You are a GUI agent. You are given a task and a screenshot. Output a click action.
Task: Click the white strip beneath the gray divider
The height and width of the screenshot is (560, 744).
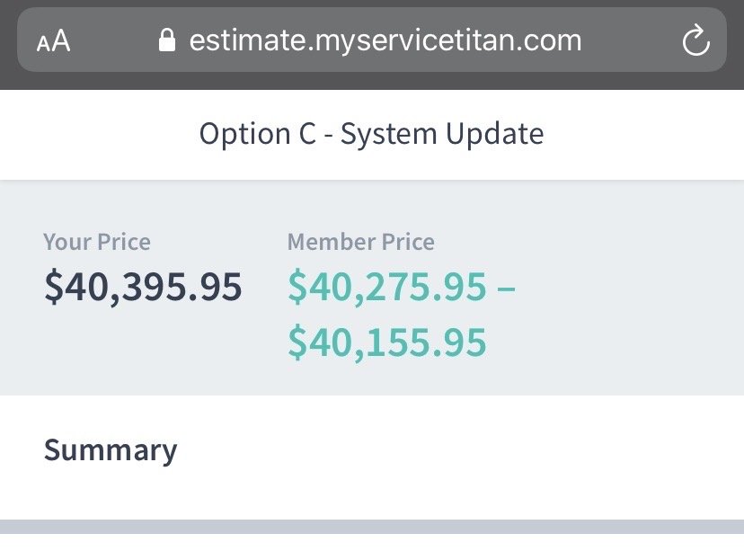point(372,548)
